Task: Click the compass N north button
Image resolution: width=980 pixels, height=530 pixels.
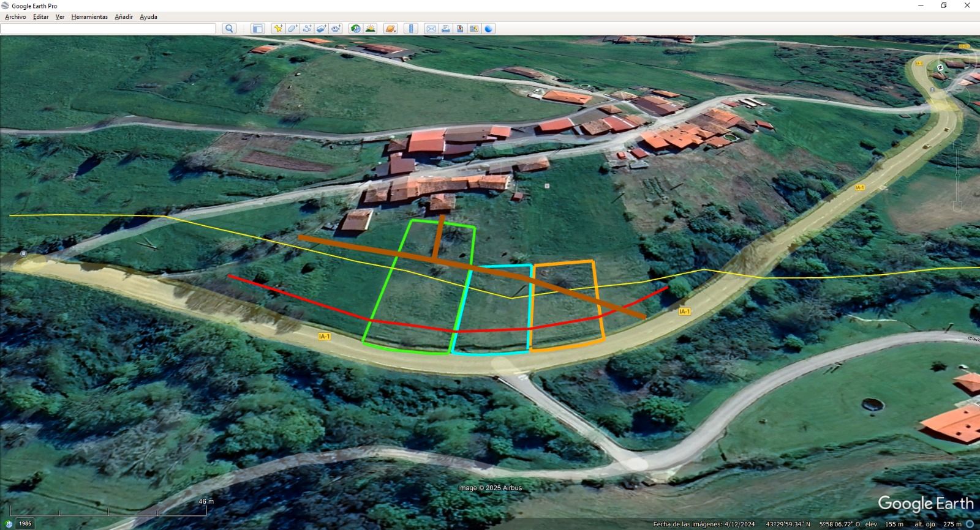Action: click(x=940, y=67)
